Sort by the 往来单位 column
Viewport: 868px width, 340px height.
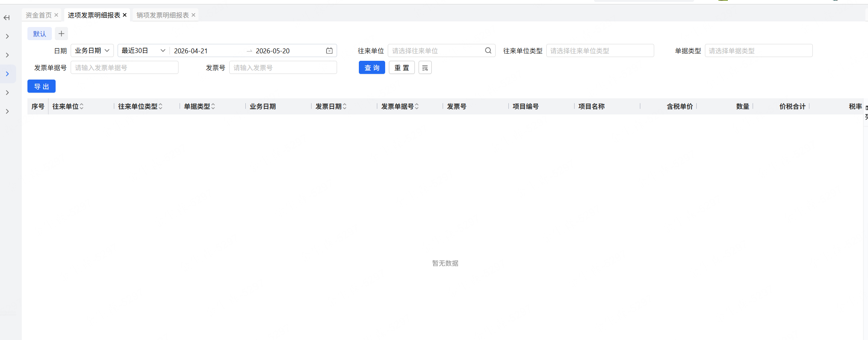tap(82, 107)
